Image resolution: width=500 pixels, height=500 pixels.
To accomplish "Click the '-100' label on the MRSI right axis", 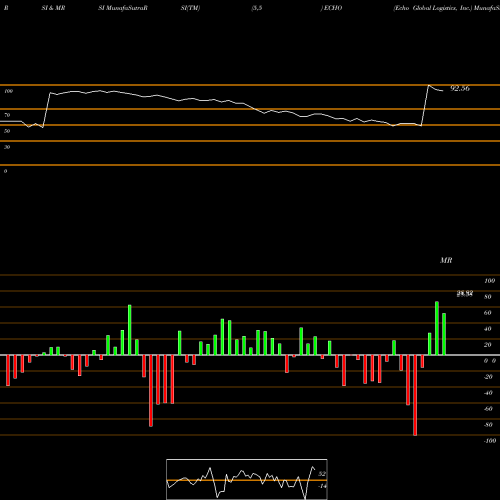I will tap(490, 441).
